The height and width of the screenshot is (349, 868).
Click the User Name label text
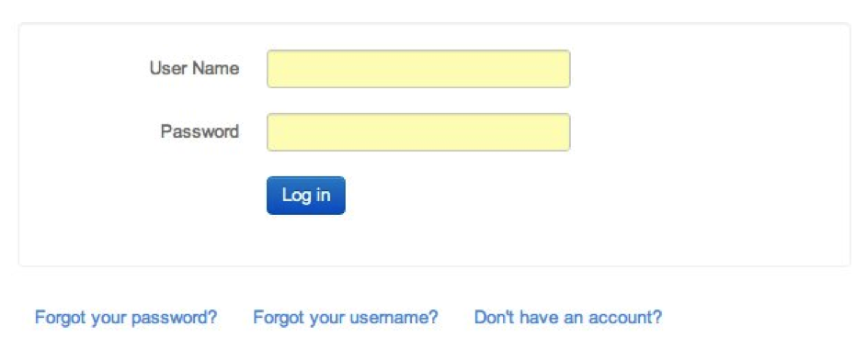(x=194, y=69)
